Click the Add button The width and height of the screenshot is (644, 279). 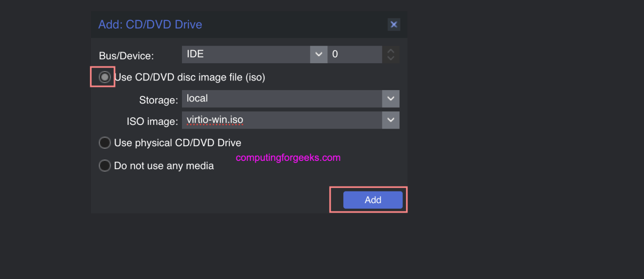tap(372, 200)
